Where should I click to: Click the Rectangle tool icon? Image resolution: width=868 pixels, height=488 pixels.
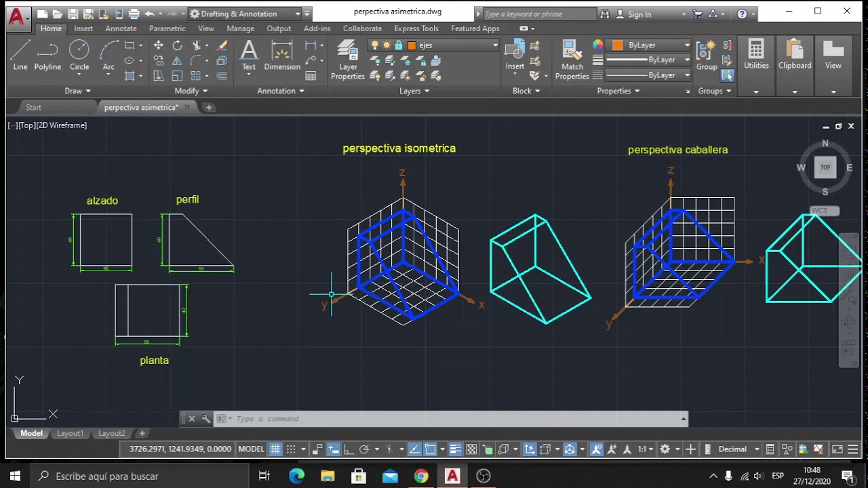pos(129,45)
